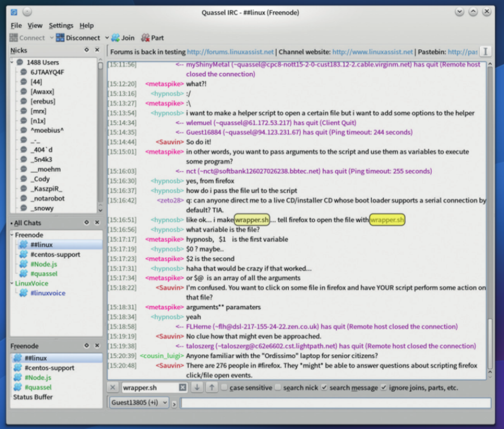Open the Disconnect dropdown arrow
The image size is (504, 429).
pyautogui.click(x=107, y=38)
